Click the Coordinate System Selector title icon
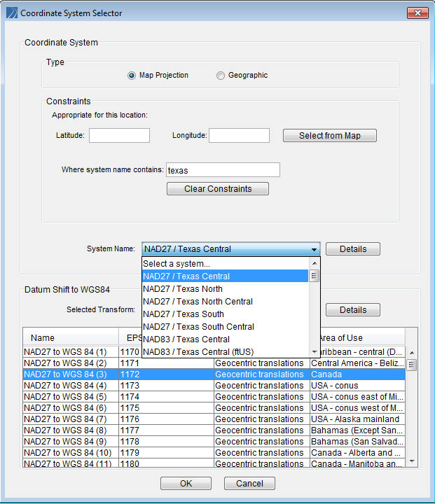The image size is (435, 504). (12, 13)
